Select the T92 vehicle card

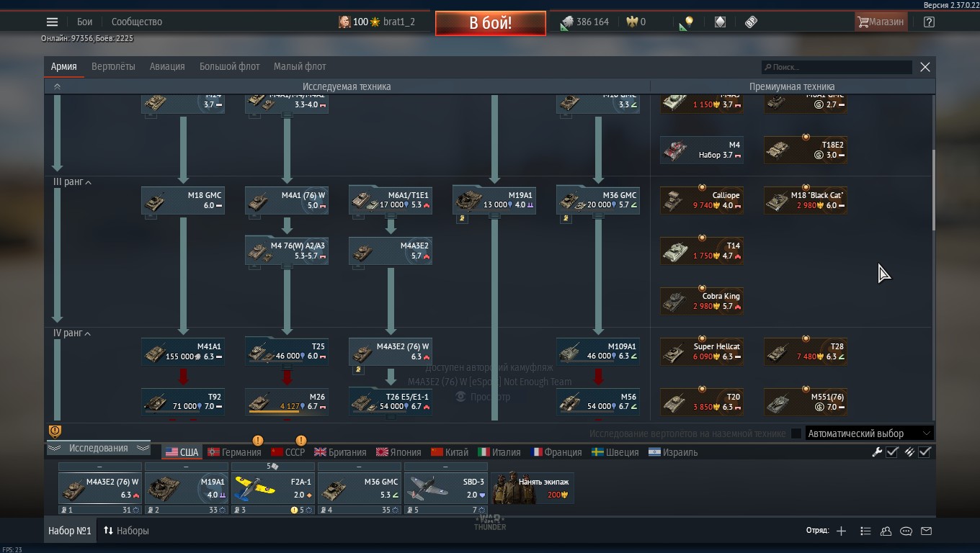(x=183, y=402)
